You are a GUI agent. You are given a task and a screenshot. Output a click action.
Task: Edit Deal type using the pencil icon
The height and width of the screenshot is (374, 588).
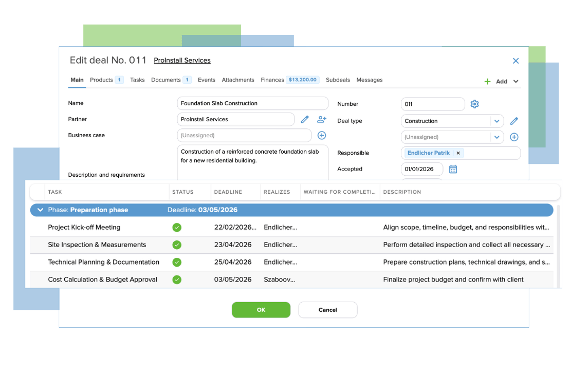coord(513,120)
